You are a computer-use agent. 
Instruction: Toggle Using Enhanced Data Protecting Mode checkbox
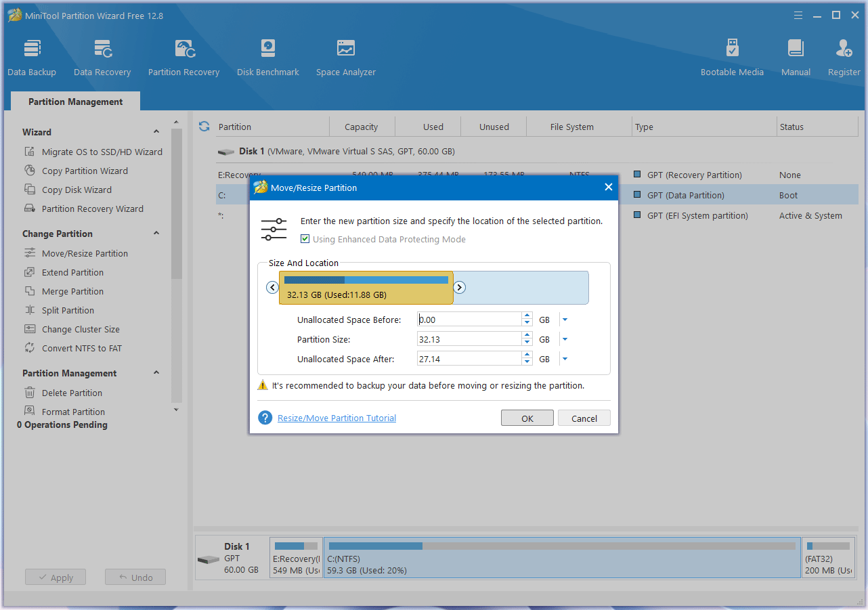pyautogui.click(x=305, y=239)
